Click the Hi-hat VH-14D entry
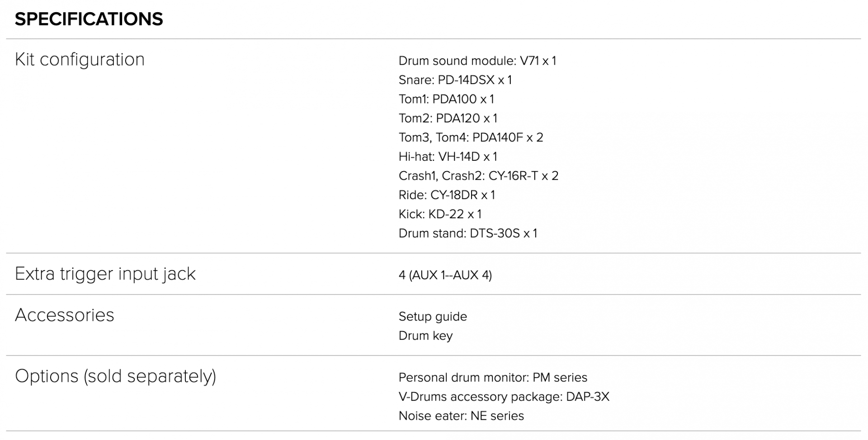 448,157
